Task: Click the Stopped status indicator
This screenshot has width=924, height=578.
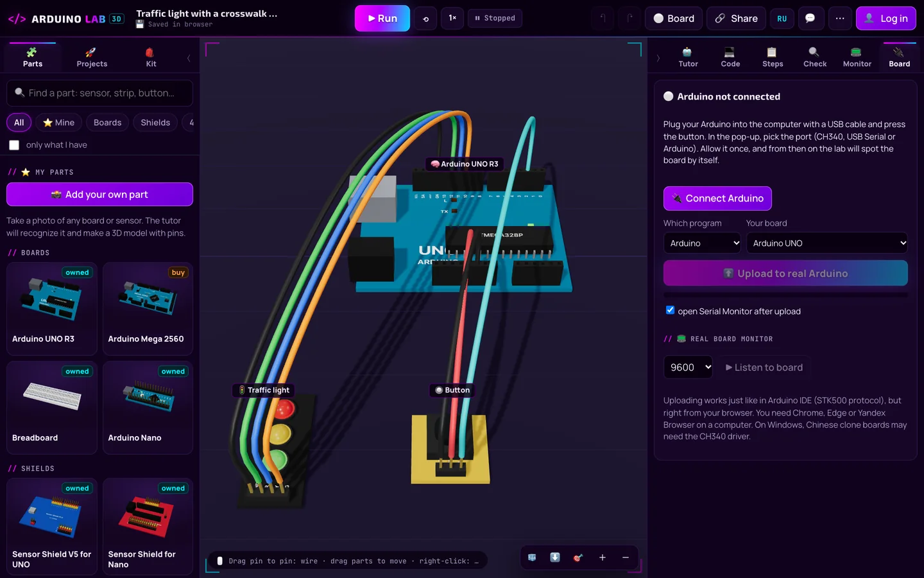Action: pos(495,19)
